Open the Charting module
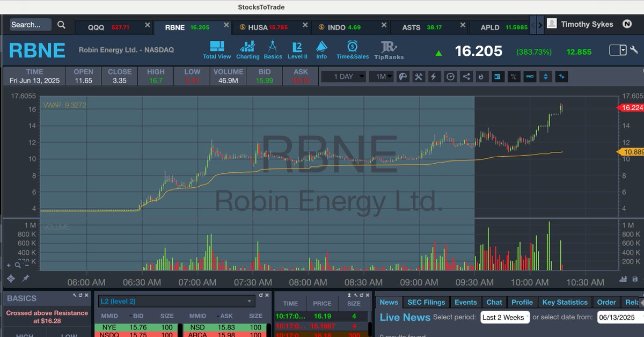 247,50
